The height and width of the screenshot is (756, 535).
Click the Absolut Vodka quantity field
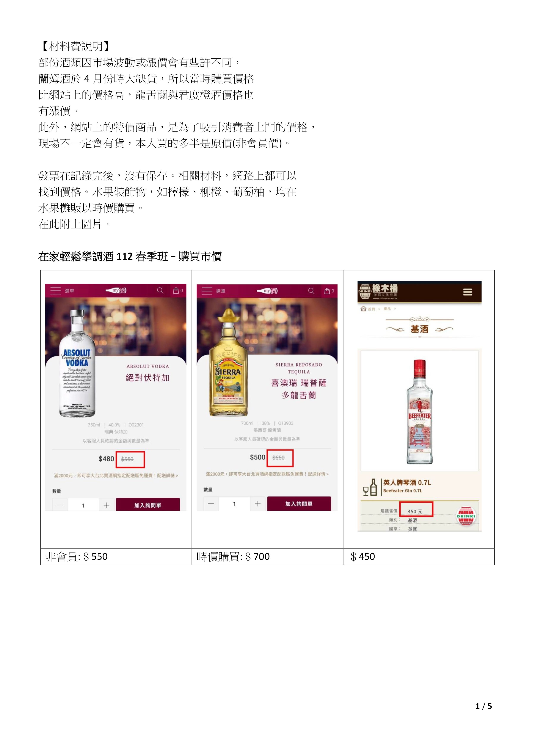pyautogui.click(x=83, y=505)
